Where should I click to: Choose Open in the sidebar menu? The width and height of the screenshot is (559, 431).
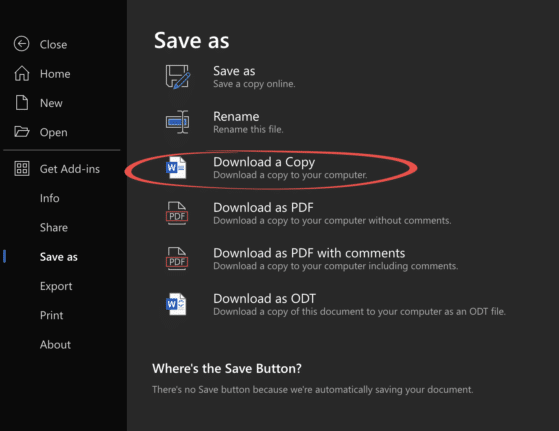(53, 132)
